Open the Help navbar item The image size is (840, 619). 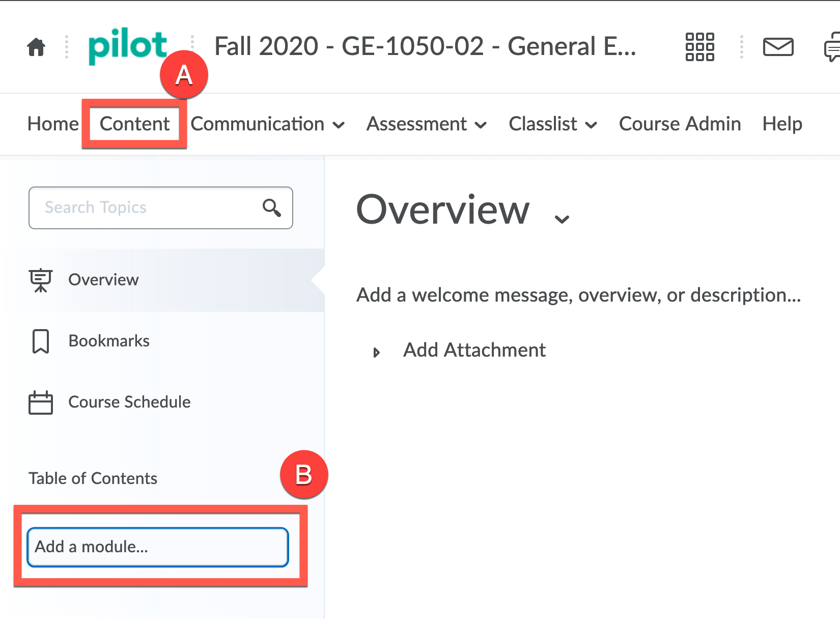[x=782, y=124]
